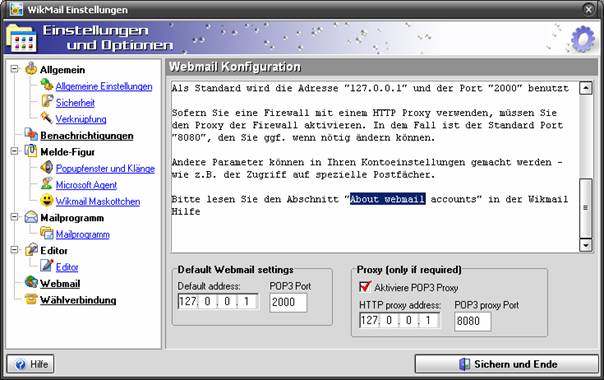Click the POP3 Port field showing 2000
Image resolution: width=604 pixels, height=380 pixels.
(x=288, y=302)
